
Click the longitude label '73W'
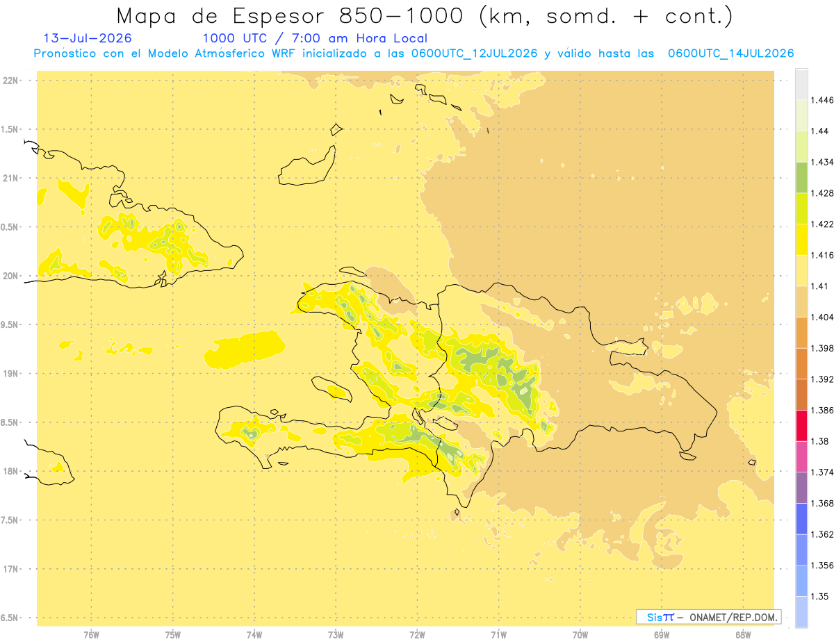pyautogui.click(x=336, y=634)
